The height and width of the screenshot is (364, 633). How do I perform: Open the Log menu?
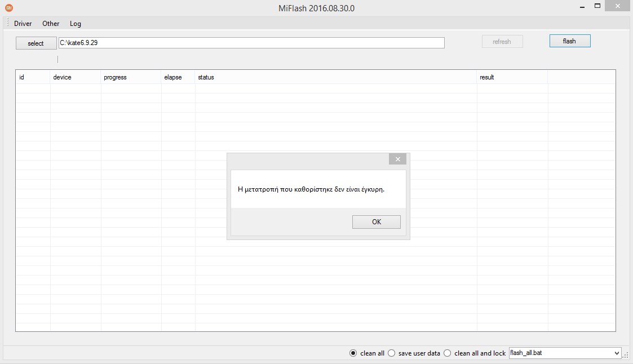click(x=75, y=24)
